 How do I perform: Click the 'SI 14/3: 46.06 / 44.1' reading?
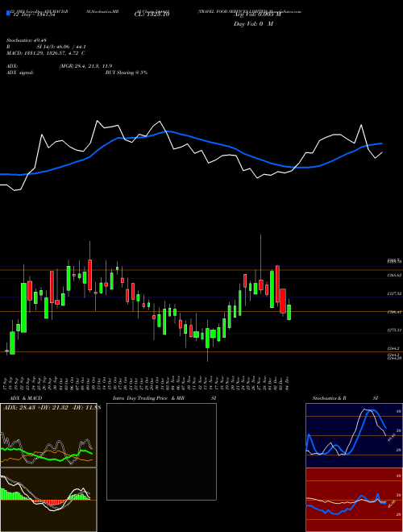click(60, 47)
